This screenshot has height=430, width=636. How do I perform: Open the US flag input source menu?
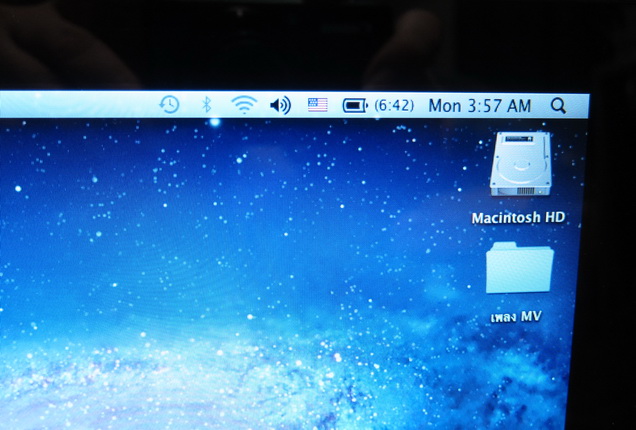pos(318,105)
